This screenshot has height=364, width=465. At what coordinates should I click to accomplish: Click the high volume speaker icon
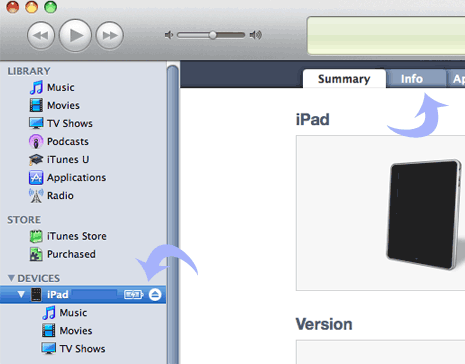(256, 35)
